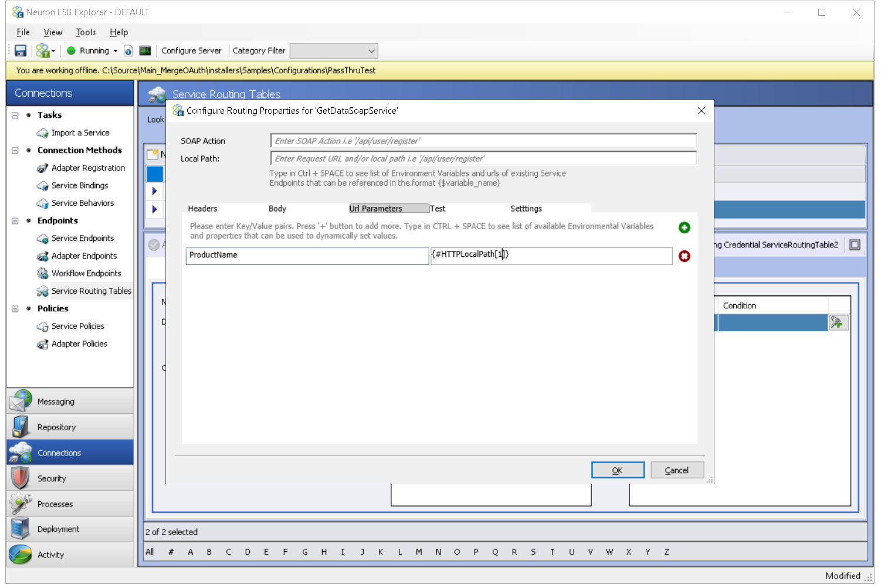Open the File menu
The width and height of the screenshot is (881, 588).
[x=23, y=32]
